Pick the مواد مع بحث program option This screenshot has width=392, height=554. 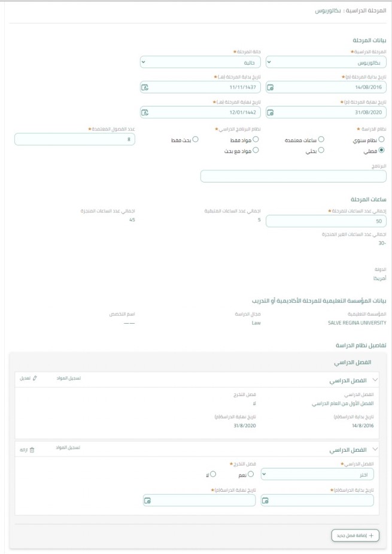coord(256,151)
